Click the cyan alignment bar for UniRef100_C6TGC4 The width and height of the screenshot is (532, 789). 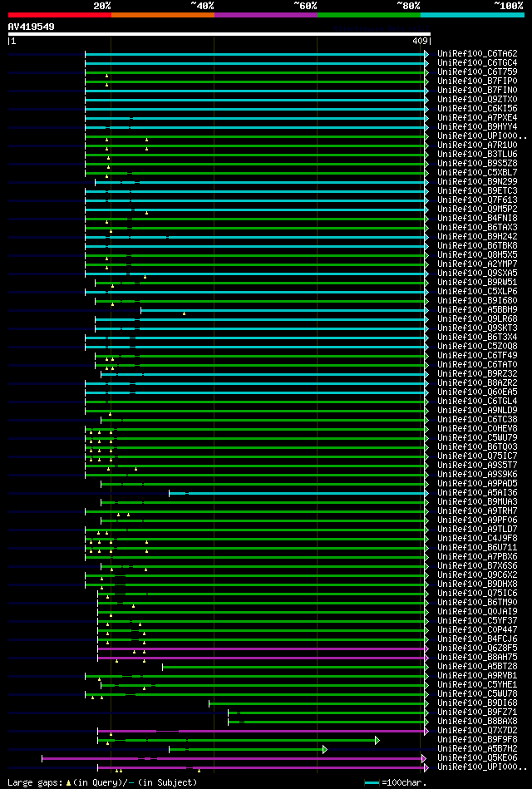(x=254, y=63)
